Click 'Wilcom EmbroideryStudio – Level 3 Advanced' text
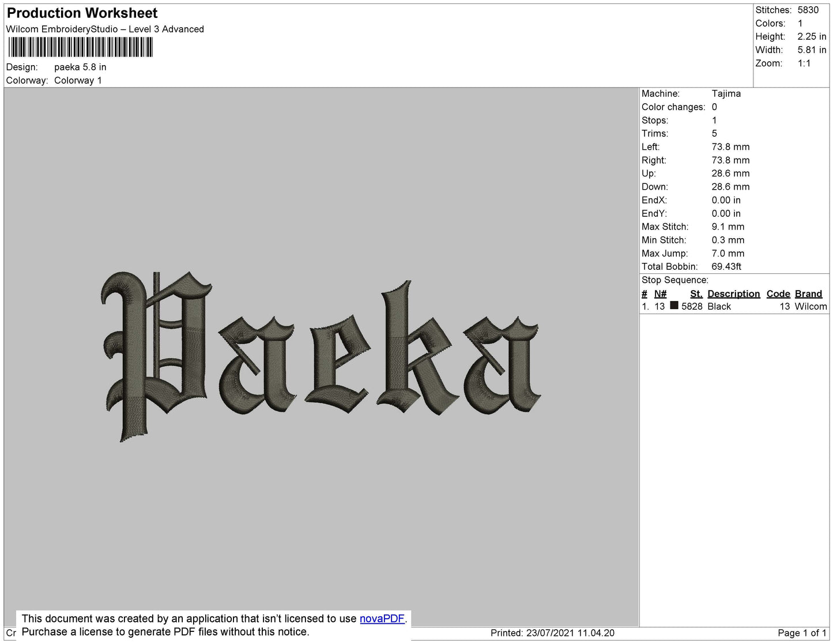Viewport: 833px width, 644px height. pos(105,29)
